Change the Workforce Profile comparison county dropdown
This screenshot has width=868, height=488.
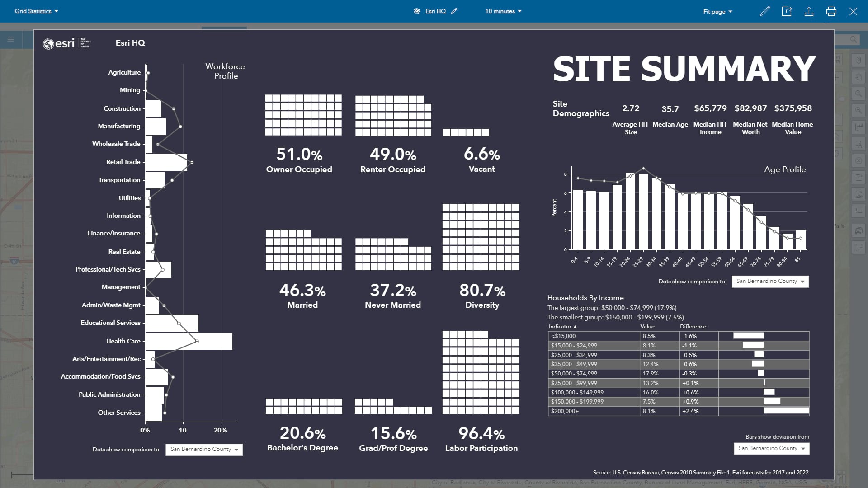[x=204, y=450]
